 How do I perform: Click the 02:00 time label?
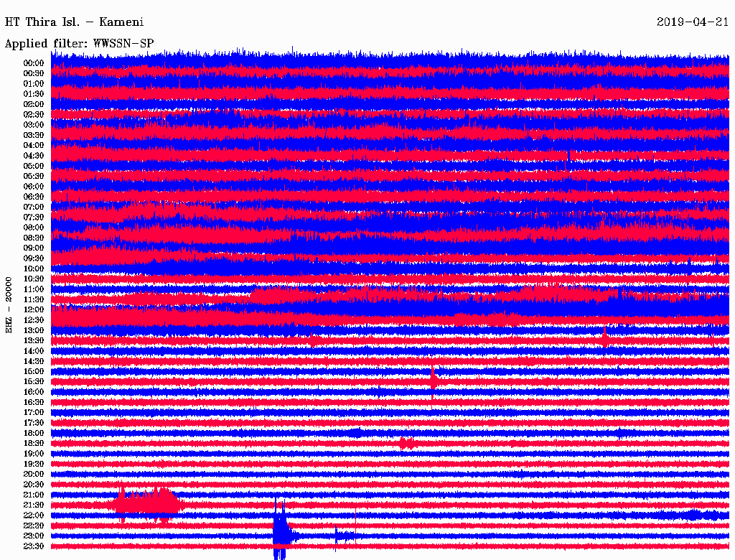[x=34, y=105]
